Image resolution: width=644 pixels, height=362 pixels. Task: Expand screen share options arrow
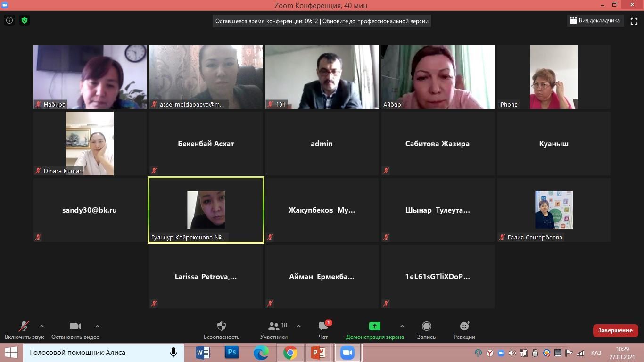[x=402, y=326]
